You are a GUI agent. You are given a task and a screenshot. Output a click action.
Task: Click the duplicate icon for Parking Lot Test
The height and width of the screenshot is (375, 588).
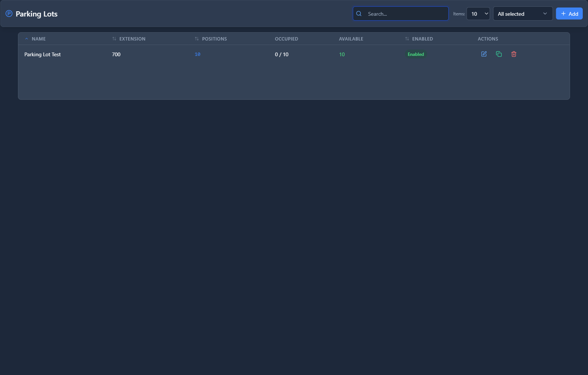[x=499, y=54]
